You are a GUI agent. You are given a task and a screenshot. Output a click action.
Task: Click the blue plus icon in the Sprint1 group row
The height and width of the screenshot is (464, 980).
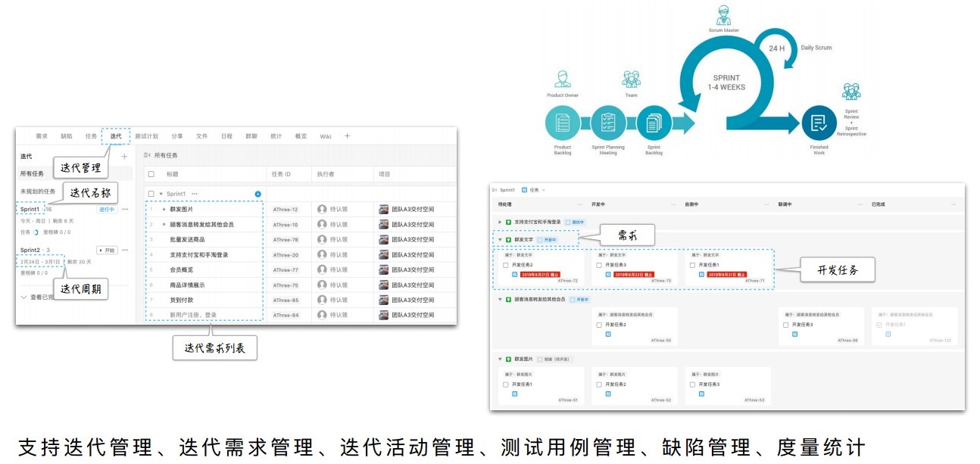click(257, 195)
